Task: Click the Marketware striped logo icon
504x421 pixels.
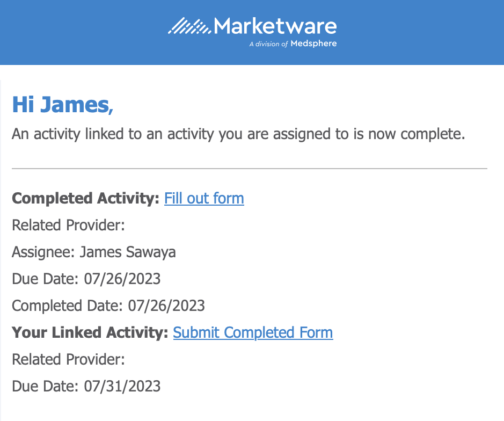Action: click(189, 26)
